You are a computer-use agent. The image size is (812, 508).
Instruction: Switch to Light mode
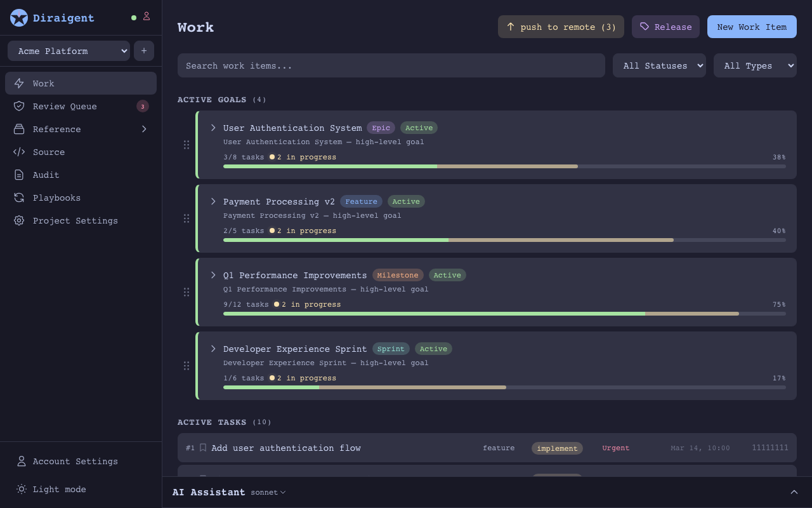click(59, 489)
